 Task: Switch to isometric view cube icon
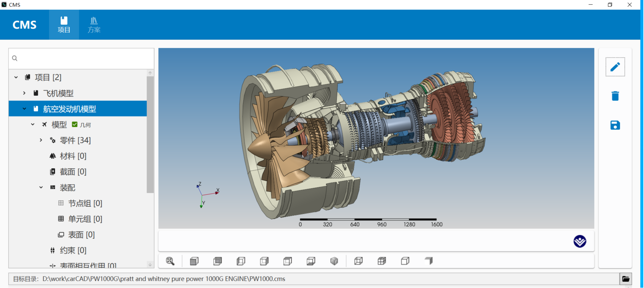334,261
